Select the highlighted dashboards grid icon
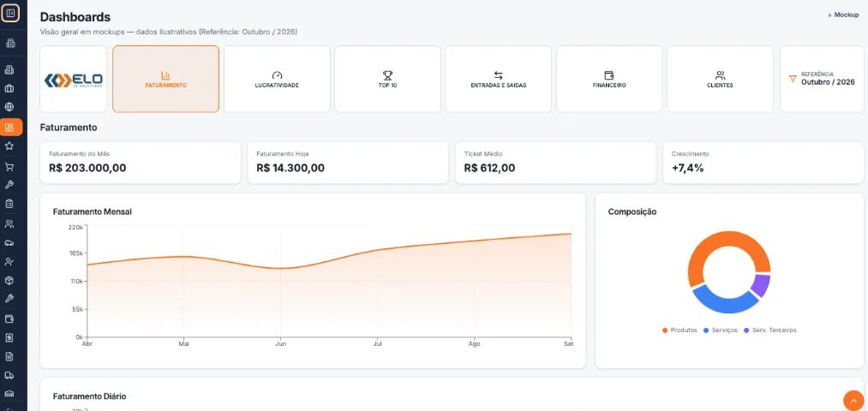This screenshot has height=411, width=868. point(10,128)
